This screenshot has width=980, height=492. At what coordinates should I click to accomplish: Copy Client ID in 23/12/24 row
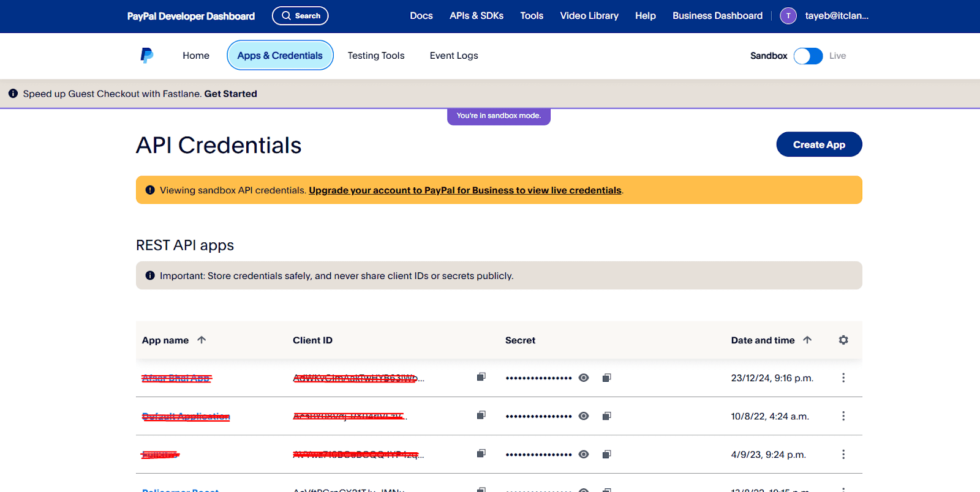tap(481, 377)
